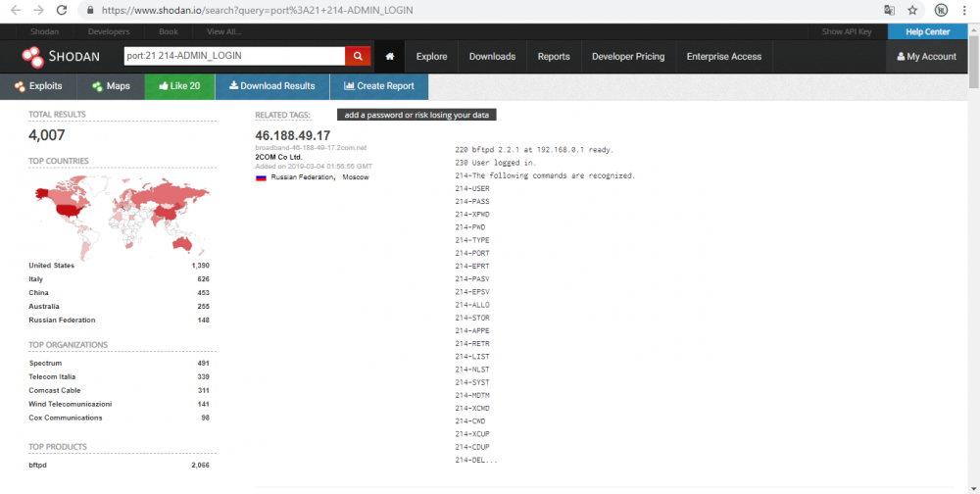Viewport: 980px width, 494px height.
Task: Filter results by Italy
Action: coord(35,279)
